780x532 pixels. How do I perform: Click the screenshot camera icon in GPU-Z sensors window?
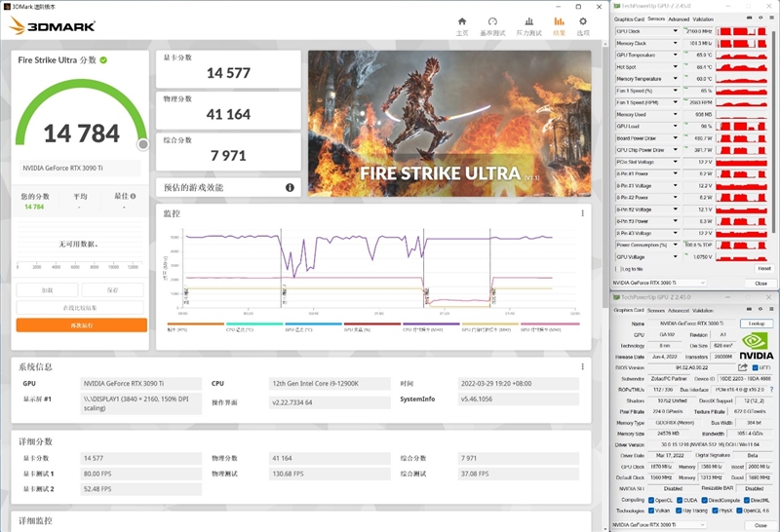tap(750, 18)
